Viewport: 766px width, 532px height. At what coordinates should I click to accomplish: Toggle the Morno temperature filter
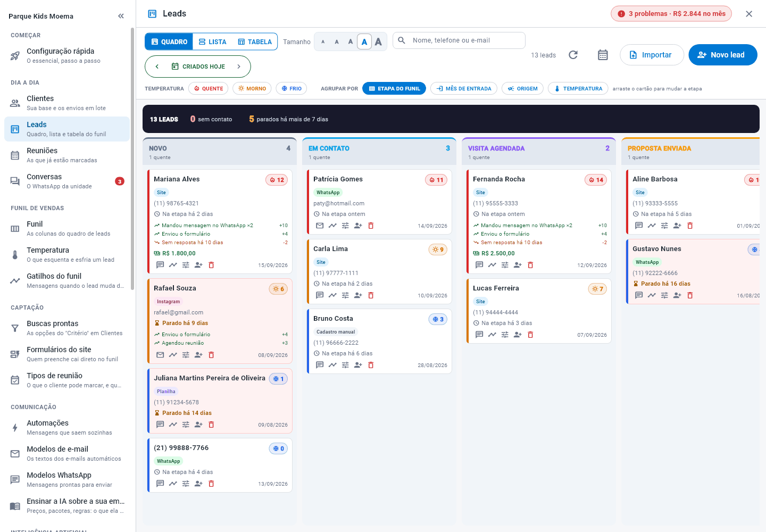[252, 88]
